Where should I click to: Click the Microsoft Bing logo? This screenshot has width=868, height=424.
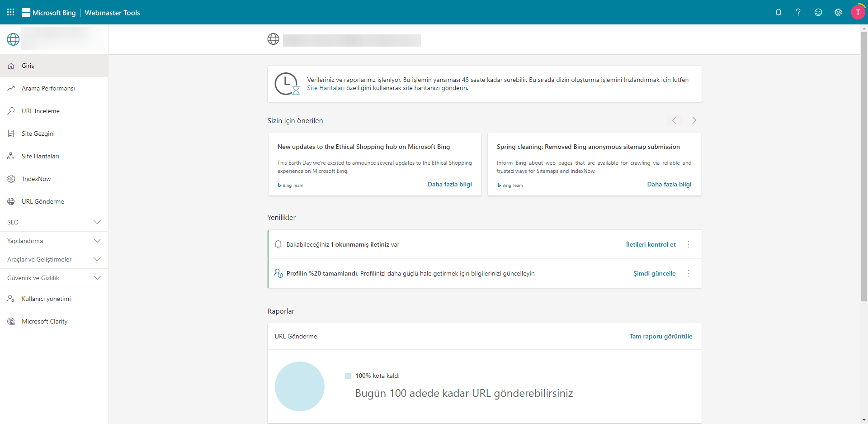pyautogui.click(x=49, y=13)
